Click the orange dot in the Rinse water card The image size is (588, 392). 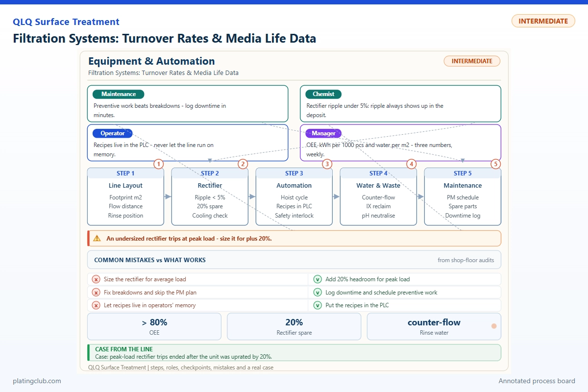494,326
